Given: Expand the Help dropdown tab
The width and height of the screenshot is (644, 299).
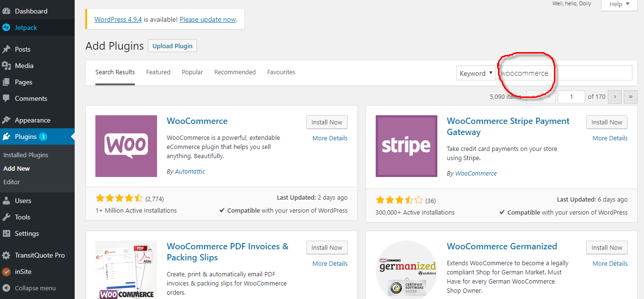Looking at the screenshot, I should pyautogui.click(x=619, y=4).
